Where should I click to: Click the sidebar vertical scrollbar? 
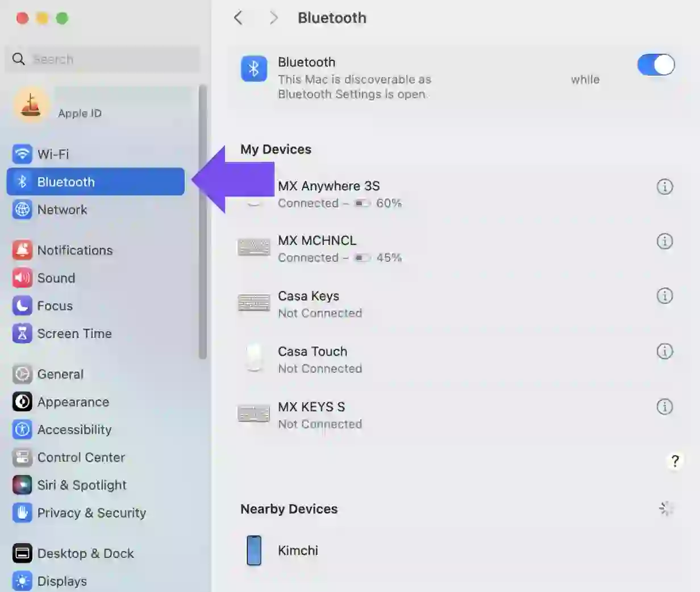point(203,222)
